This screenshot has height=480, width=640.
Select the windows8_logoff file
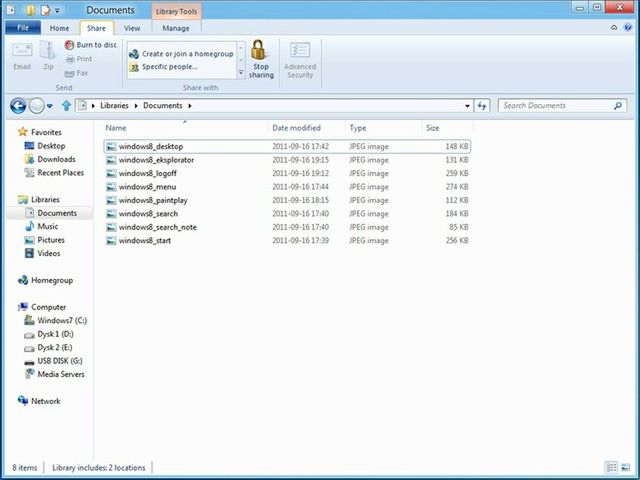coord(287,173)
